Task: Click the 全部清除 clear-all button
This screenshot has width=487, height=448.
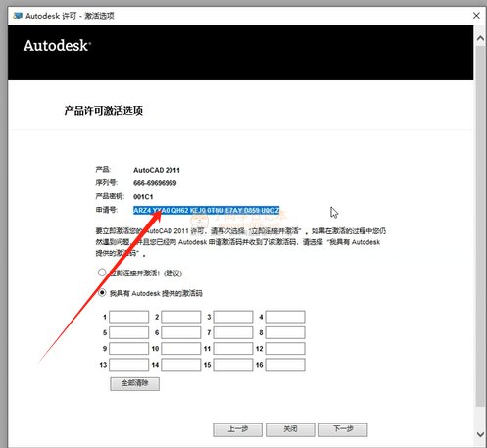Action: (x=134, y=384)
